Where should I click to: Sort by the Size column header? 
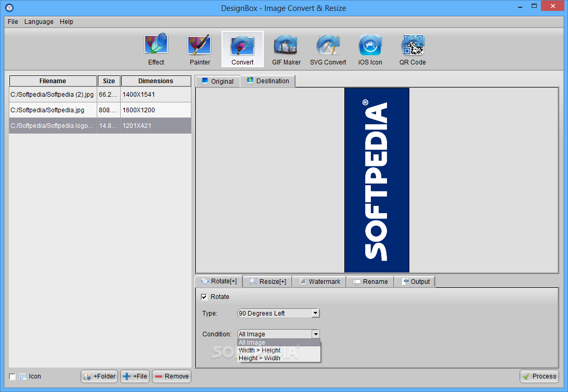[109, 81]
